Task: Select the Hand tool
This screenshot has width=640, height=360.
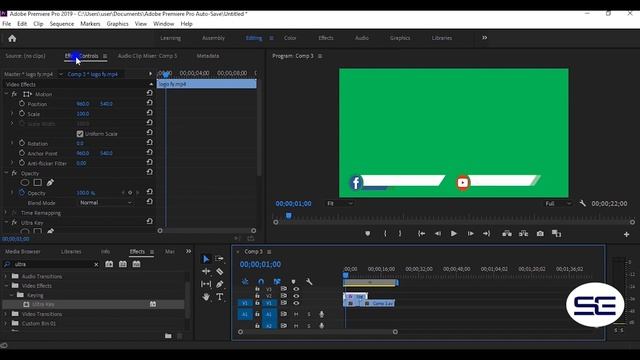Action: [206, 297]
